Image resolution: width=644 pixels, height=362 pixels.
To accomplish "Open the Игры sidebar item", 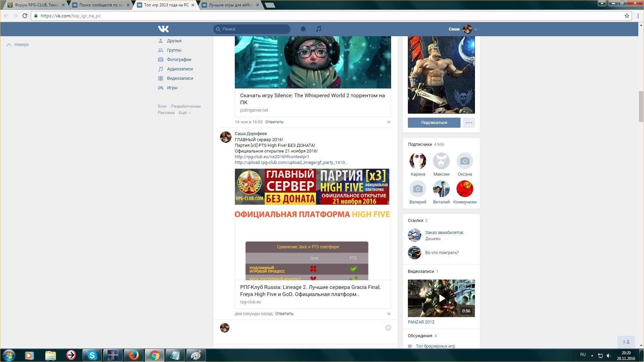I will coord(172,87).
